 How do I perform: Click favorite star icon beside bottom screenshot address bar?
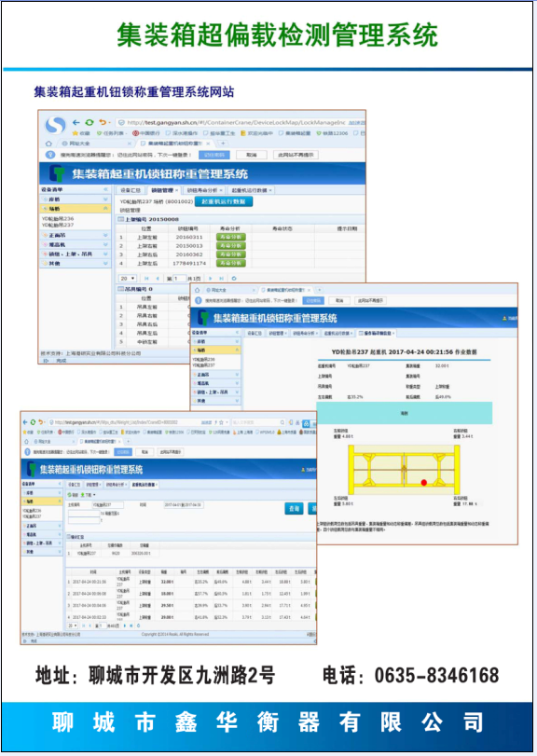[221, 422]
